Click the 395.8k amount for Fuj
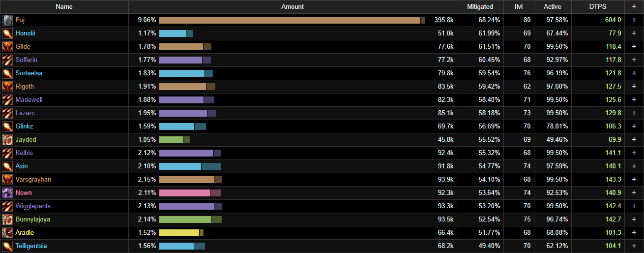Viewport: 644px width, 253px height. 444,20
